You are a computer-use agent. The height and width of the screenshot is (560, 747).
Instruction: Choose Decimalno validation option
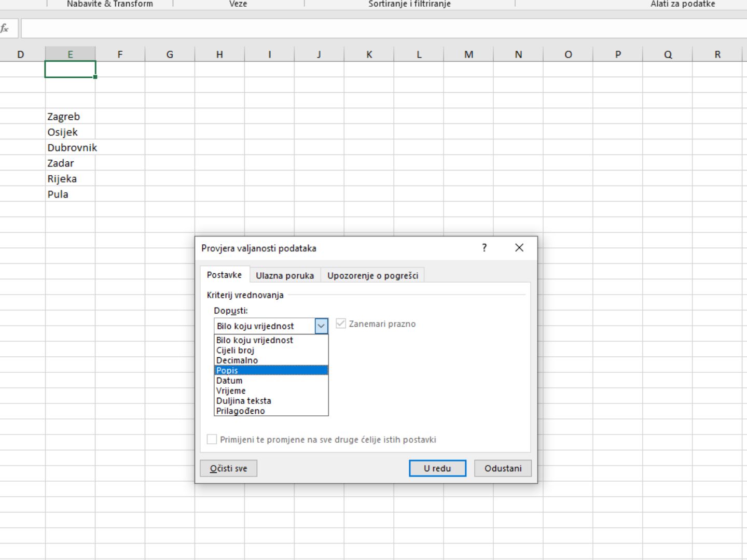click(271, 360)
